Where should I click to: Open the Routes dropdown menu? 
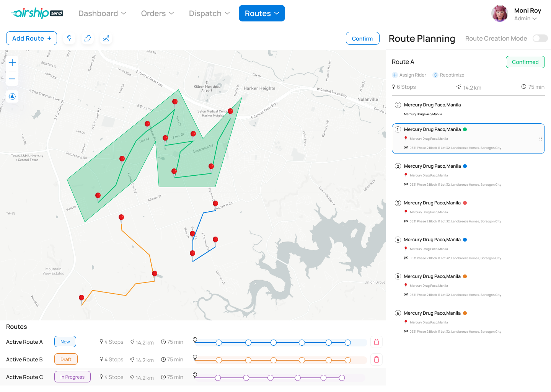pyautogui.click(x=262, y=13)
